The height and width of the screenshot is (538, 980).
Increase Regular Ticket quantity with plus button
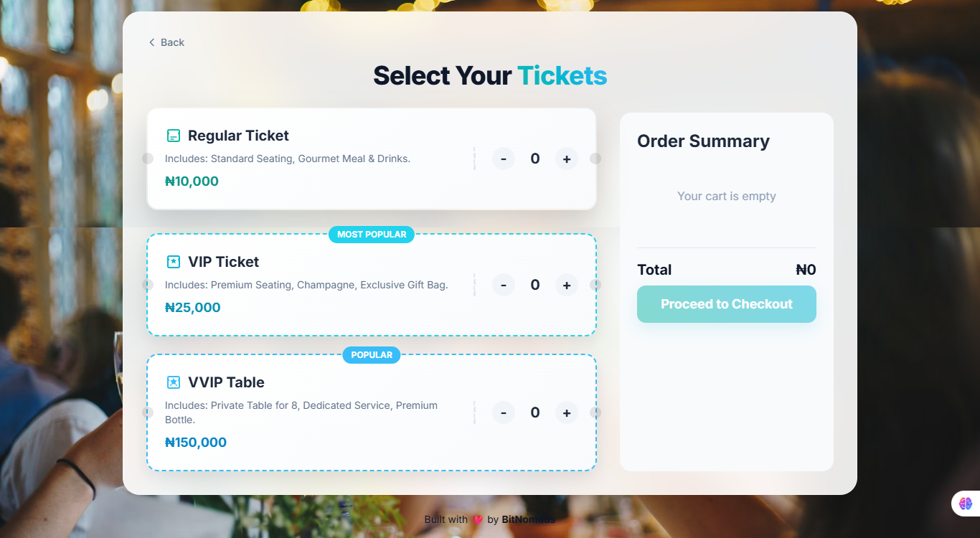tap(566, 159)
